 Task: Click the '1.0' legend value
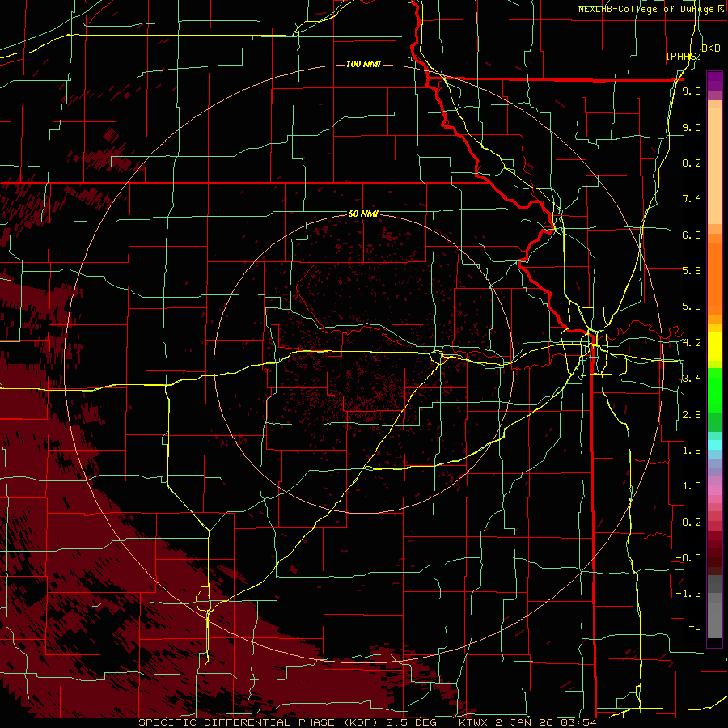point(692,486)
